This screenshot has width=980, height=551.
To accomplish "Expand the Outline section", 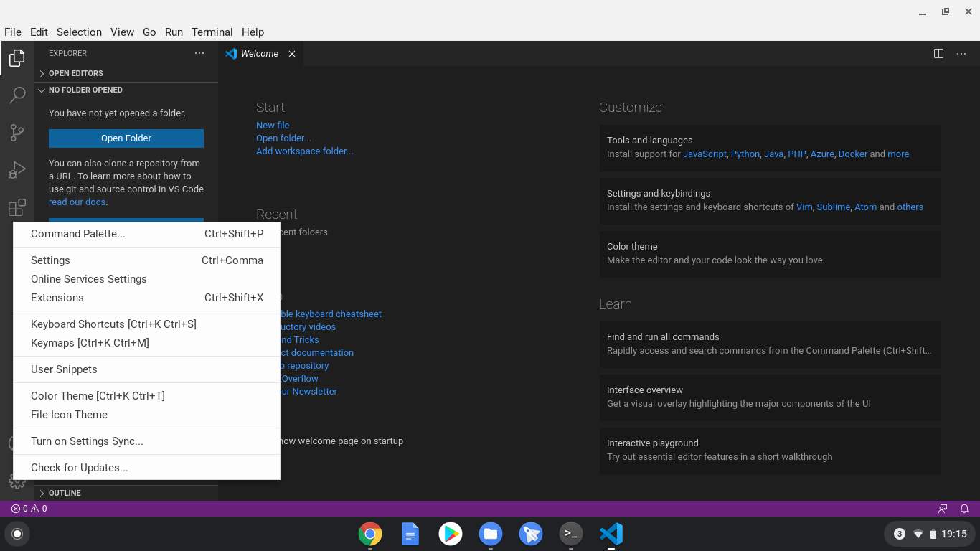I will click(x=63, y=493).
